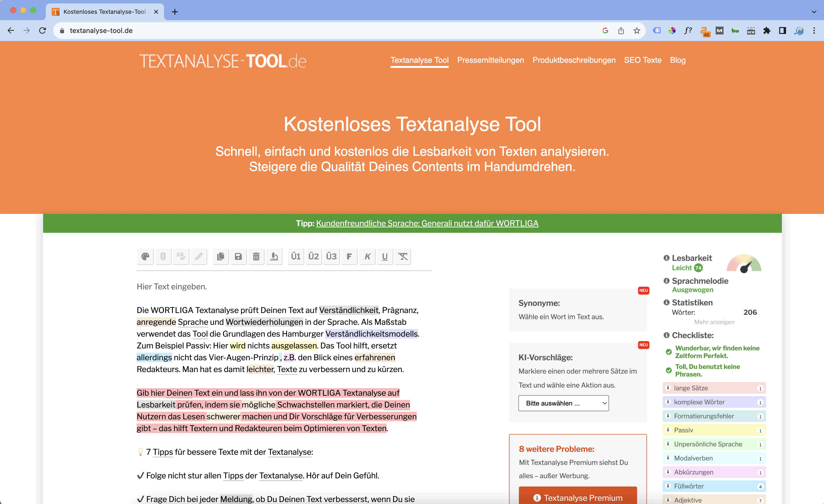The height and width of the screenshot is (504, 824).
Task: Click the Sprachmelodie info icon
Action: 666,281
